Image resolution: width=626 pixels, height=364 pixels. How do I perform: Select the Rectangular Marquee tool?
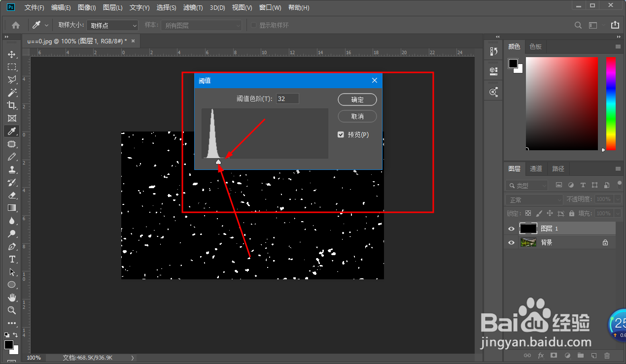(12, 67)
